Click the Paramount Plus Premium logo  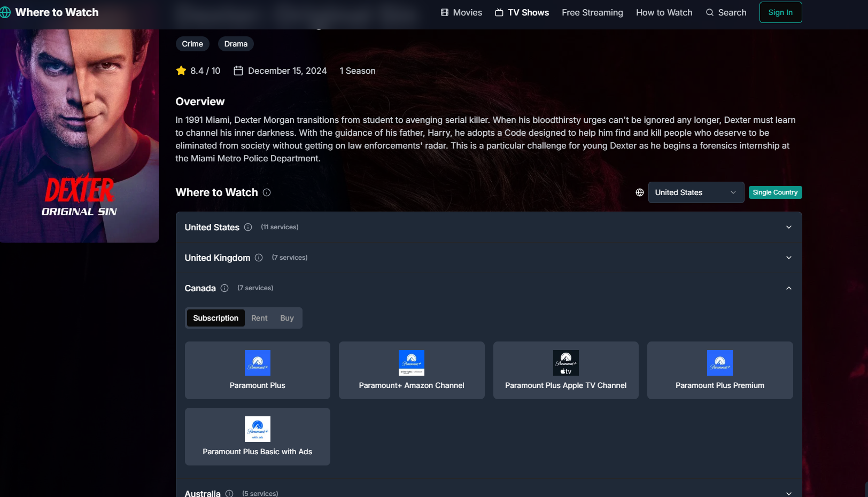720,363
